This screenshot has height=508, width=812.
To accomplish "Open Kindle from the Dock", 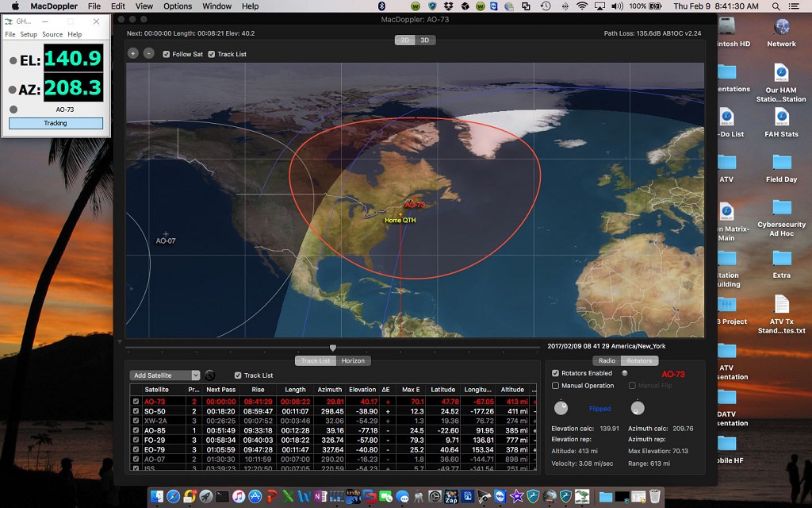I will (353, 496).
